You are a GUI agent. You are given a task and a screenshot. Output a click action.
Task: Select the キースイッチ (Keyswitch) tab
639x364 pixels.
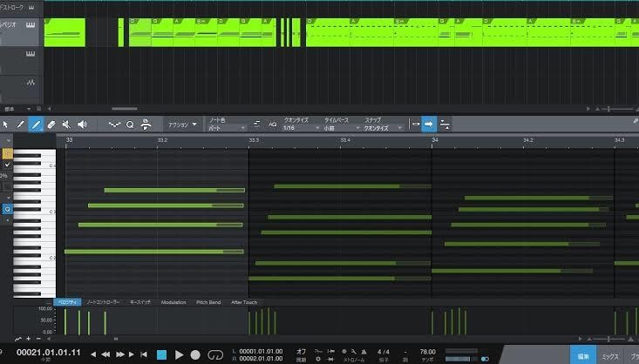[140, 302]
